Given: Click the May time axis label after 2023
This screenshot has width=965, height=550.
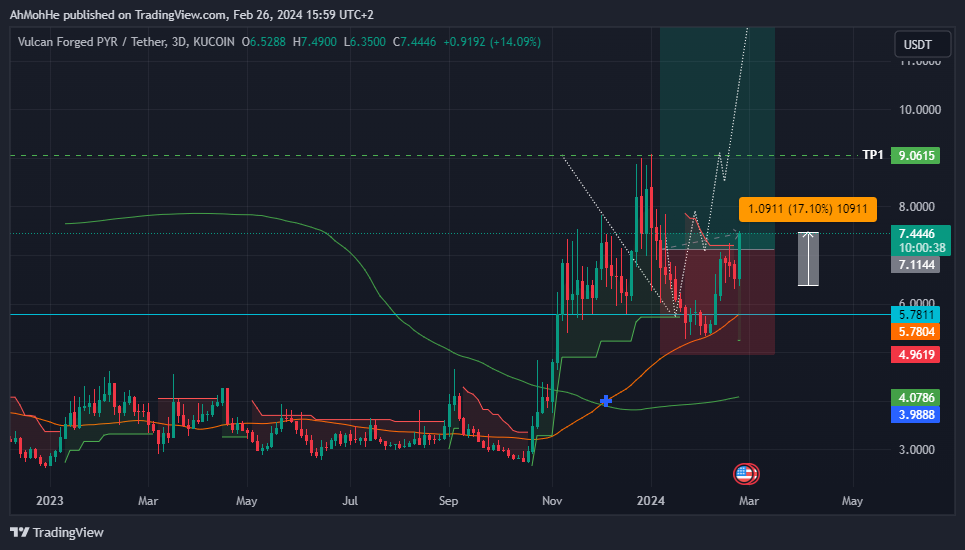Looking at the screenshot, I should point(246,501).
